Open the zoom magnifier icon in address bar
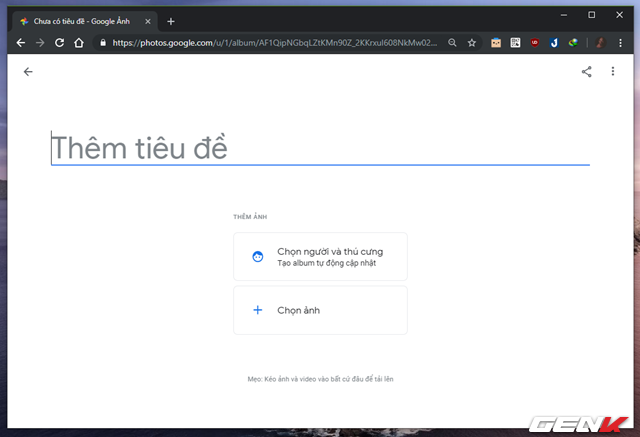The width and height of the screenshot is (640, 437). (x=452, y=42)
